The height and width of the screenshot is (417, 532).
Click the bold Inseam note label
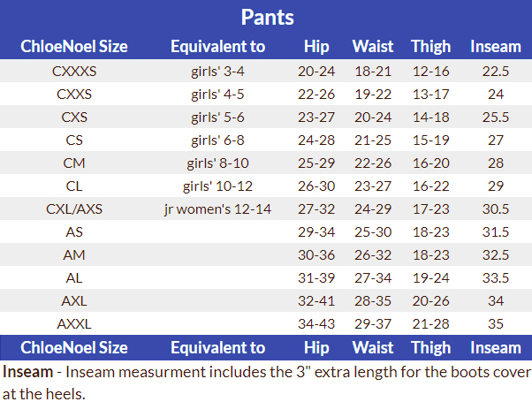pyautogui.click(x=27, y=370)
